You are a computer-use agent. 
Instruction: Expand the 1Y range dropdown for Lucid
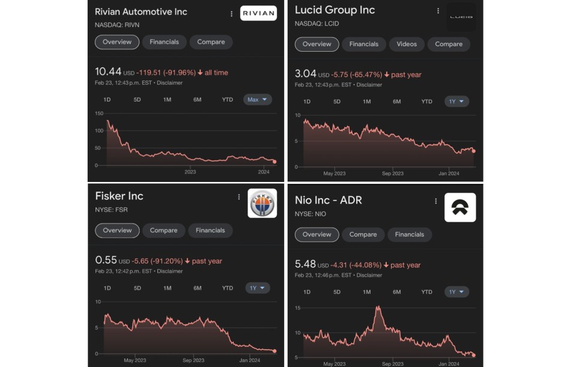pos(456,102)
